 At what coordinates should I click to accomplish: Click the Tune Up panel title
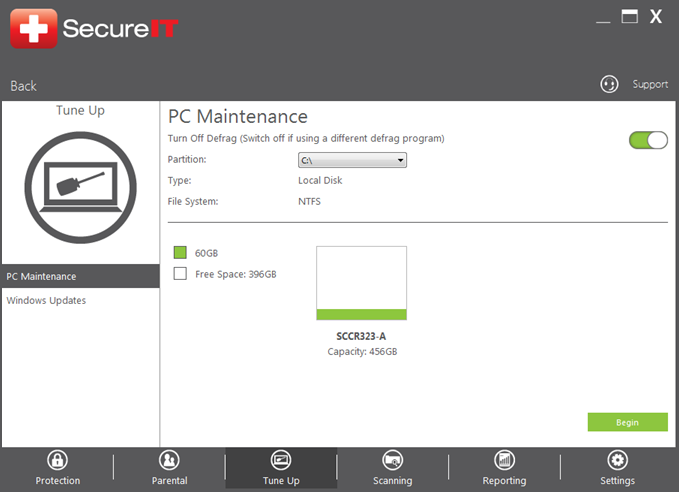point(81,110)
